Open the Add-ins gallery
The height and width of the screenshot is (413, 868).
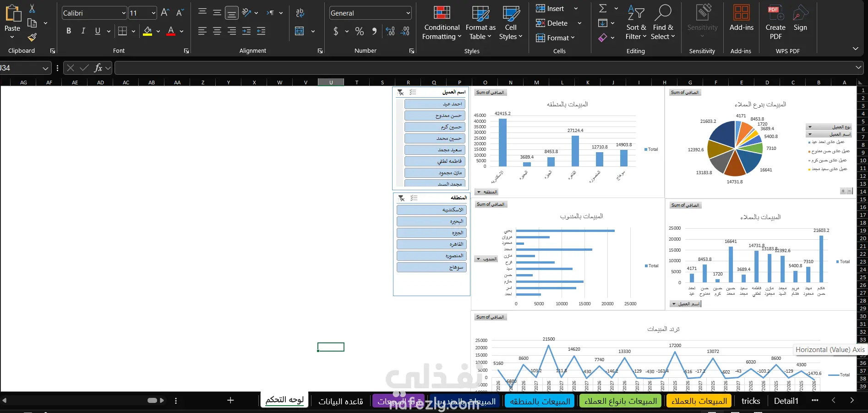pyautogui.click(x=741, y=18)
